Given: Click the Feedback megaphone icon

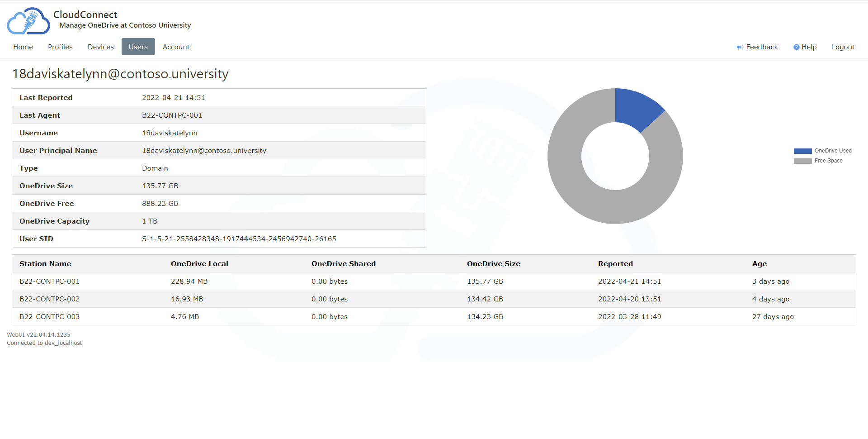Looking at the screenshot, I should pyautogui.click(x=740, y=47).
